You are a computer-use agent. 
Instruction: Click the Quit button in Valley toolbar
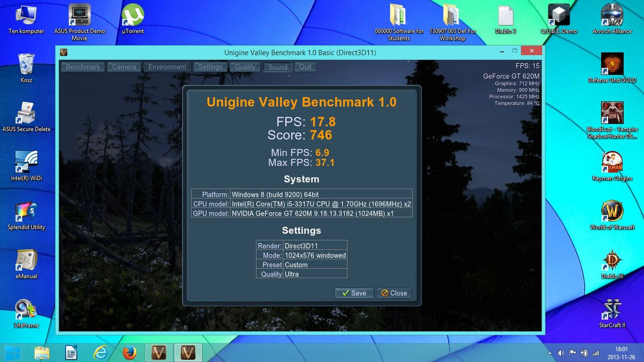click(305, 67)
